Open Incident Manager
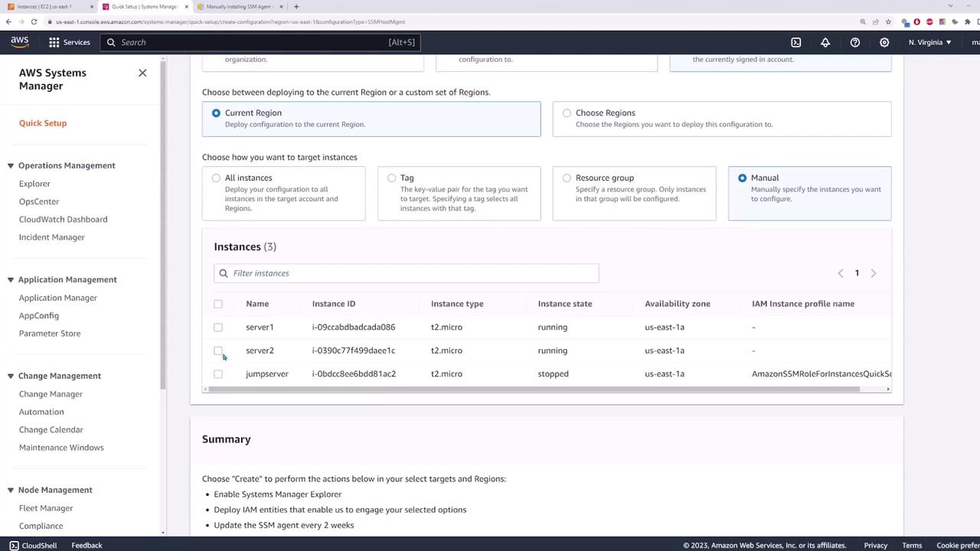 [x=51, y=236]
